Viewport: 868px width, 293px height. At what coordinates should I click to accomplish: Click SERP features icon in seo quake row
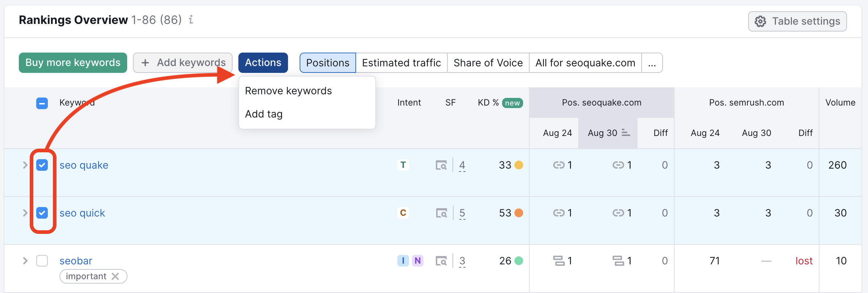pos(441,165)
